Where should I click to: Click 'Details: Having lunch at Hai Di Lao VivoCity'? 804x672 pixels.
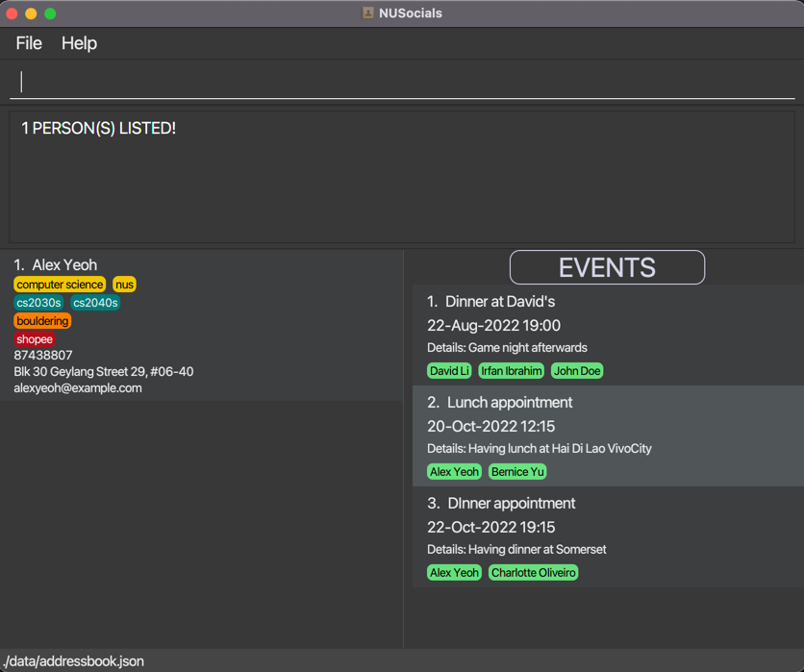tap(540, 449)
